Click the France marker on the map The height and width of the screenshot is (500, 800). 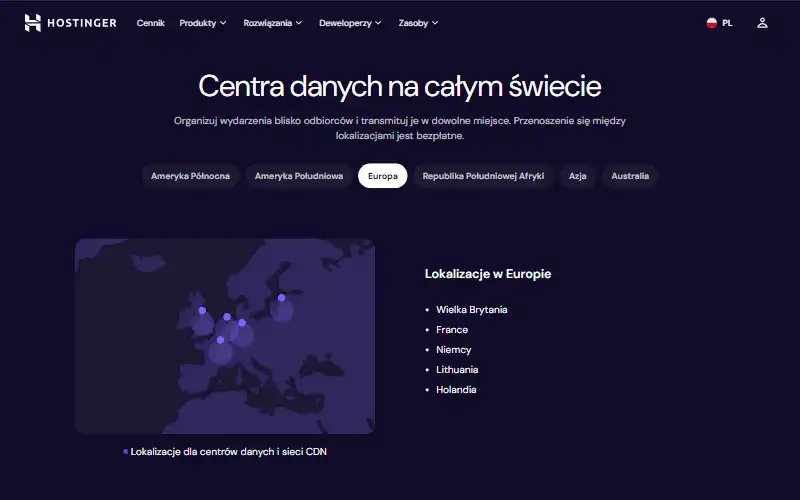pyautogui.click(x=220, y=340)
